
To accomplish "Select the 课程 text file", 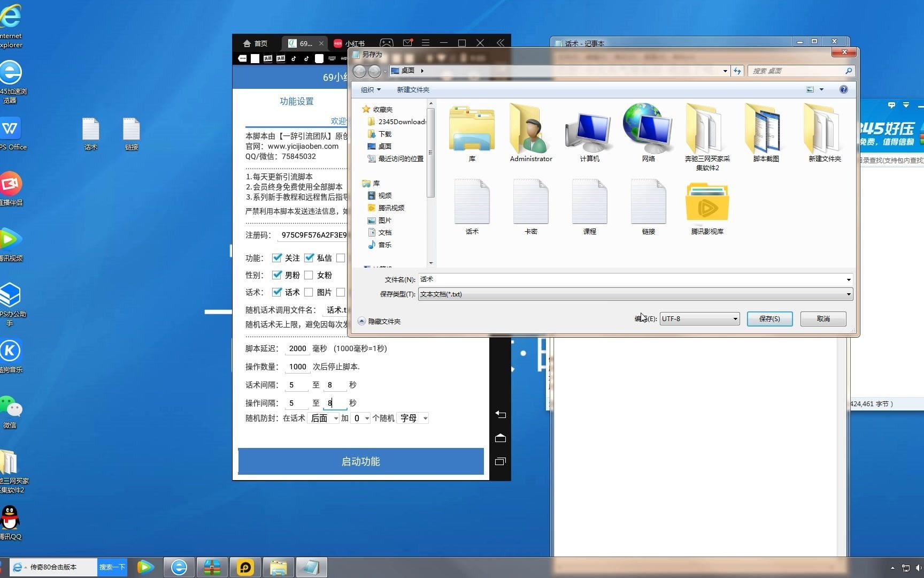I will [x=590, y=208].
